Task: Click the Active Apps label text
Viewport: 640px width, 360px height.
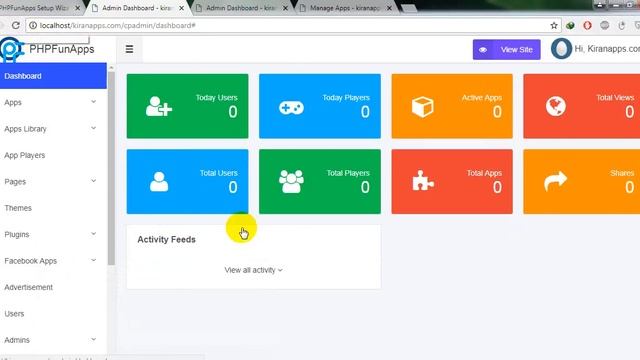Action: click(482, 98)
